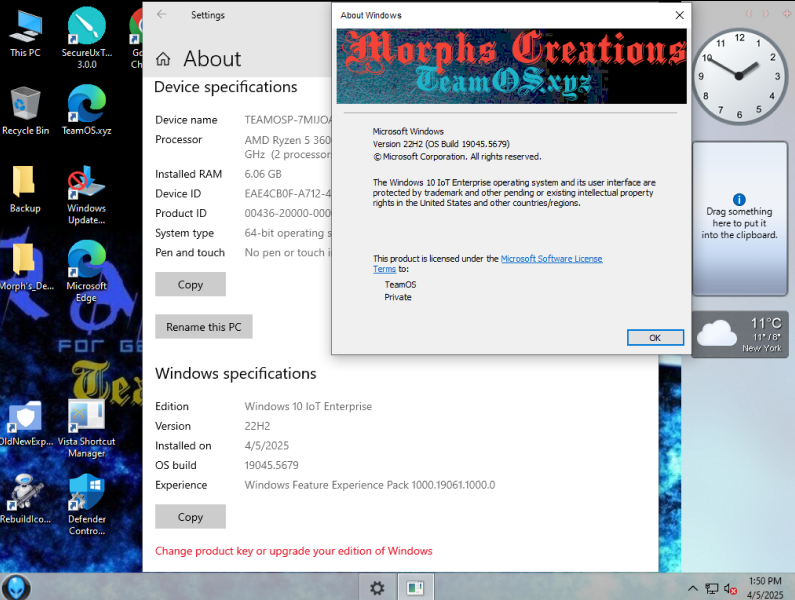Screen dimensions: 795x600
Task: Launch Windows Update blocker shortcut
Action: [87, 195]
